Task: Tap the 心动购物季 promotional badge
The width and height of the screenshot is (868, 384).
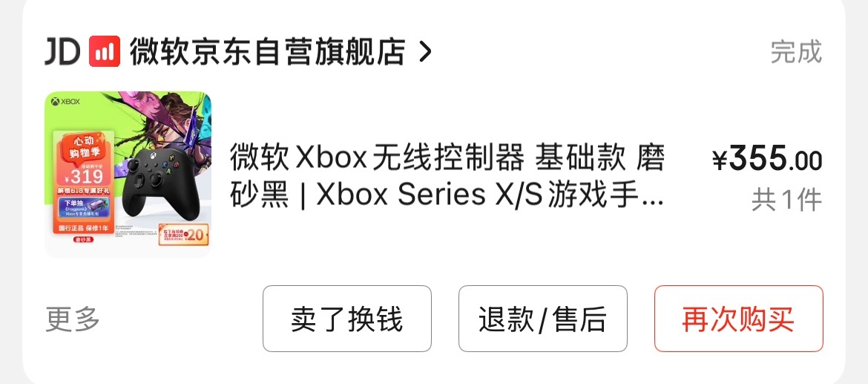Action: click(x=84, y=146)
